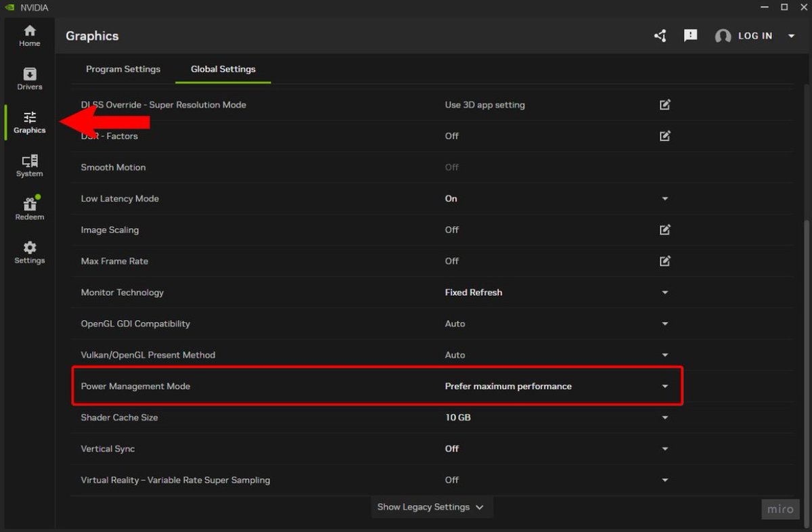Click the Graphics page heading
Image resolution: width=812 pixels, height=532 pixels.
pos(92,36)
